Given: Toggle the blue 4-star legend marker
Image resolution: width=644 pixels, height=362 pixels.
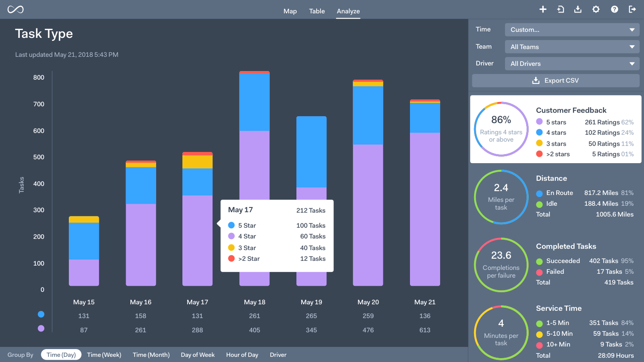Looking at the screenshot, I should (x=41, y=314).
